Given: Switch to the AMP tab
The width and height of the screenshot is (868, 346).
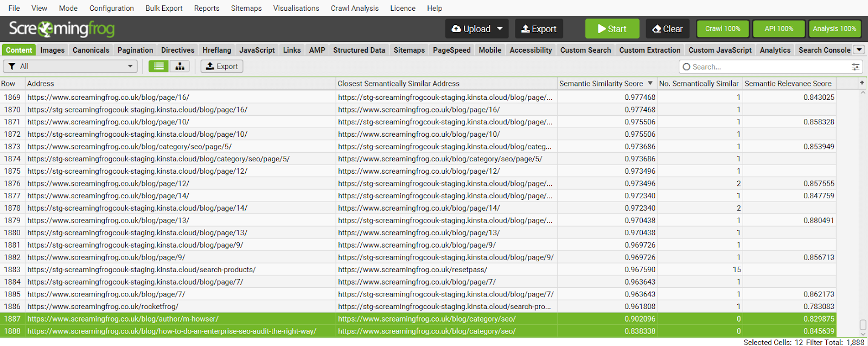Looking at the screenshot, I should pos(317,50).
